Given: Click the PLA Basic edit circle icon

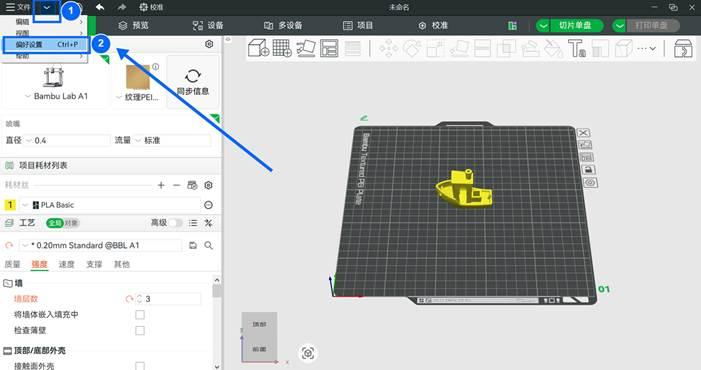Looking at the screenshot, I should (208, 205).
